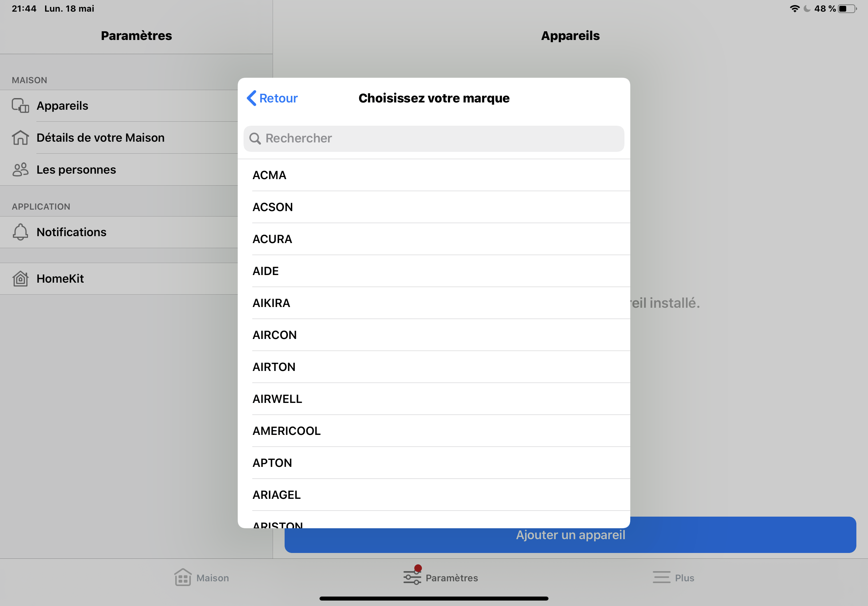868x606 pixels.
Task: Open Détails de votre Maison
Action: (x=119, y=138)
